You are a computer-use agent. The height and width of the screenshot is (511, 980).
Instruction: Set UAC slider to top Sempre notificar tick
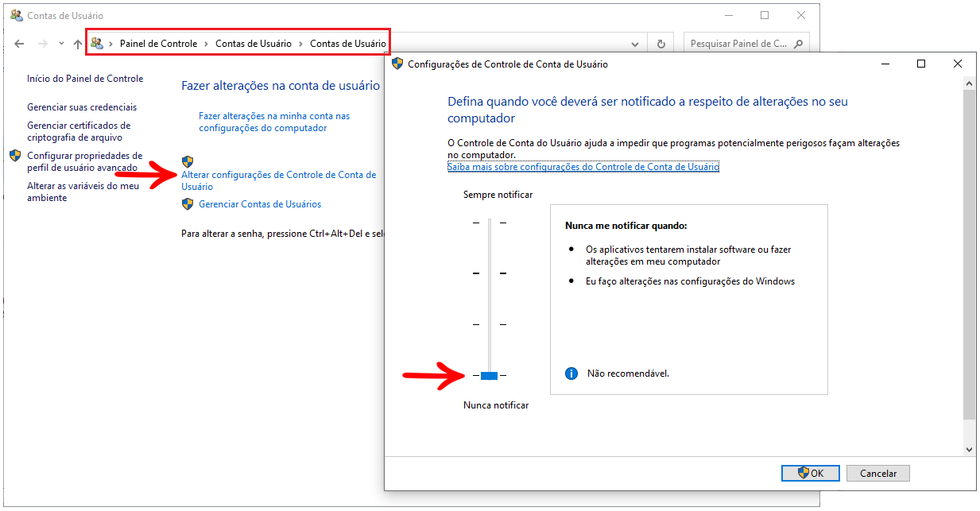(490, 223)
